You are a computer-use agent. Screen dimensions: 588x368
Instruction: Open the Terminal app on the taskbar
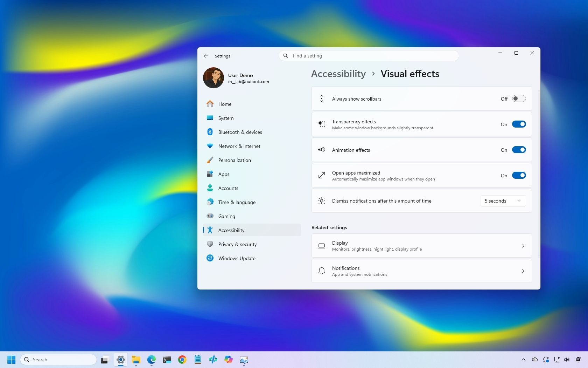point(167,360)
